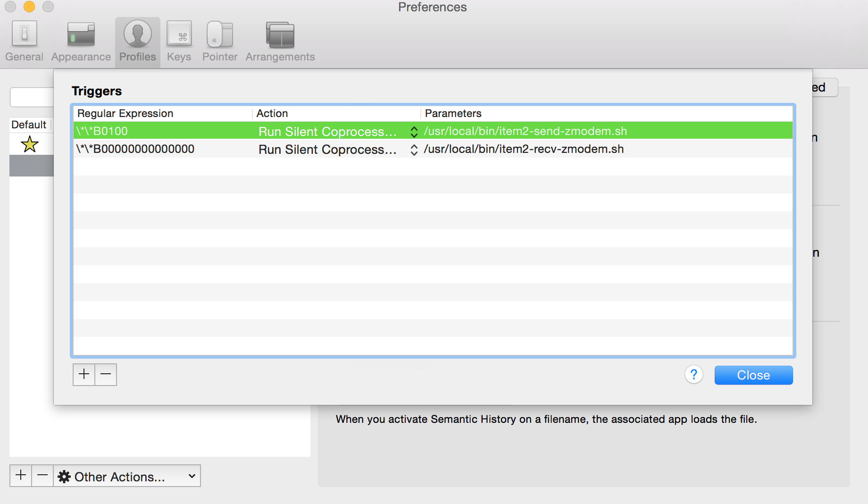868x504 pixels.
Task: Edit the item2-send-zmodem.sh parameter cell
Action: (x=607, y=131)
